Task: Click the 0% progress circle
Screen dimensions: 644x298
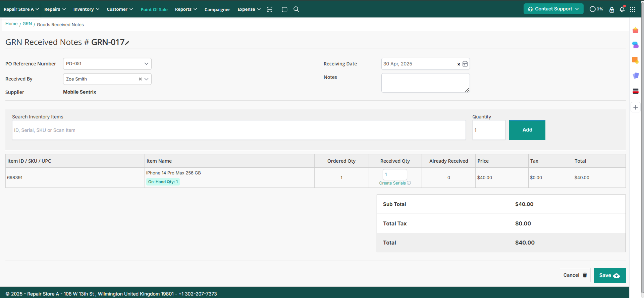Action: click(x=596, y=9)
